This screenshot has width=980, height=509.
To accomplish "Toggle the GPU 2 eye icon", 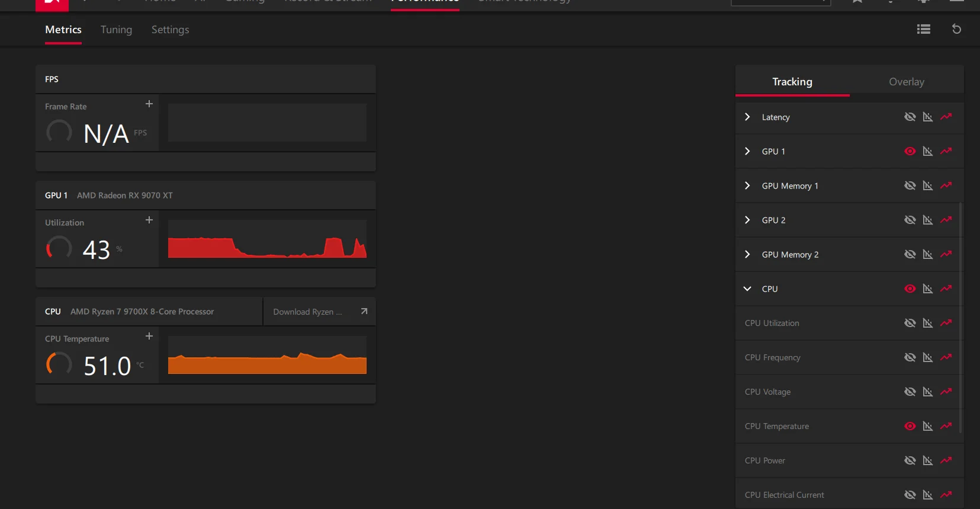I will tap(910, 220).
